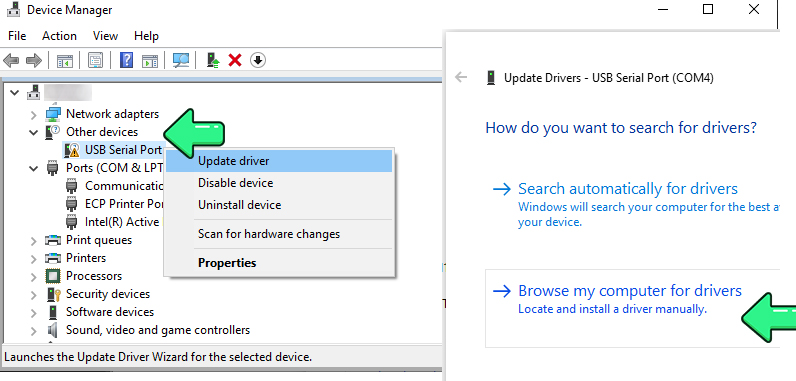Expand the Software devices node
The width and height of the screenshot is (796, 381).
coord(34,313)
